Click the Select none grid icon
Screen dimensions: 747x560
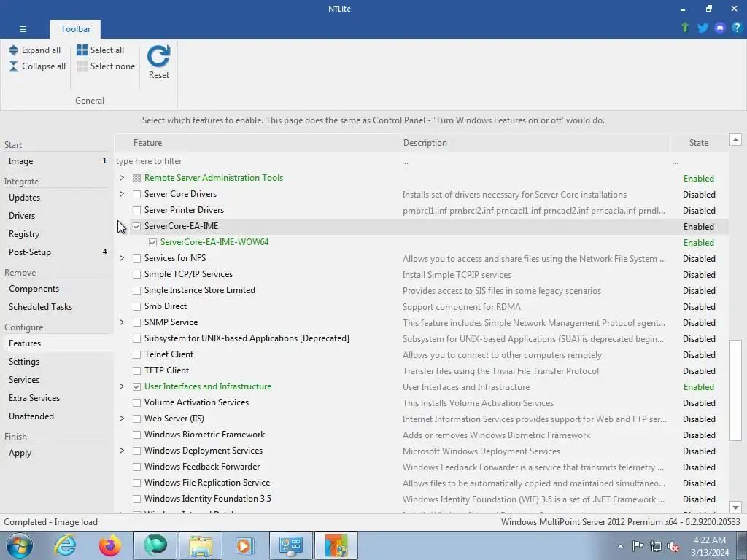82,66
